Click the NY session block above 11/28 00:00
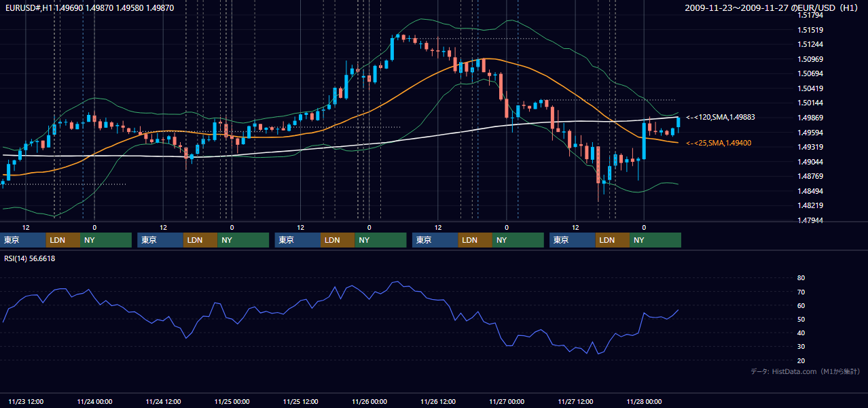 coord(655,240)
